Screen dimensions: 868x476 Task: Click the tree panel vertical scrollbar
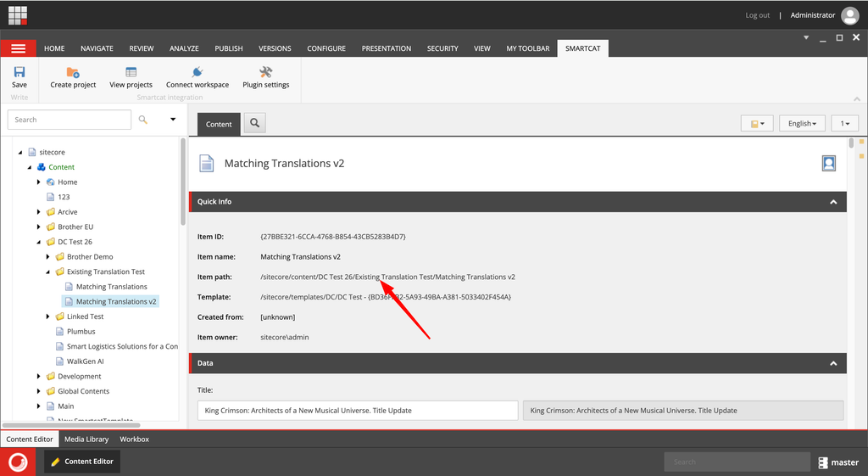pyautogui.click(x=183, y=182)
